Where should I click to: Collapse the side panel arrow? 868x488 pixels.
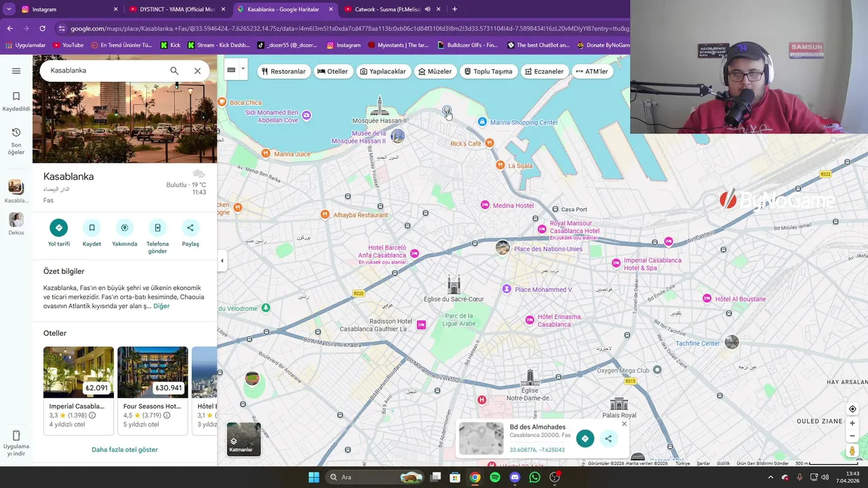coord(222,261)
